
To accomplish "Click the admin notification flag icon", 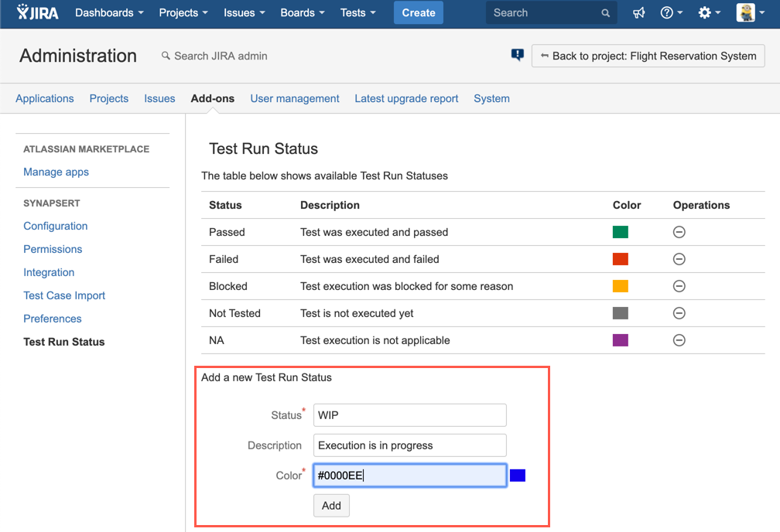I will 518,55.
